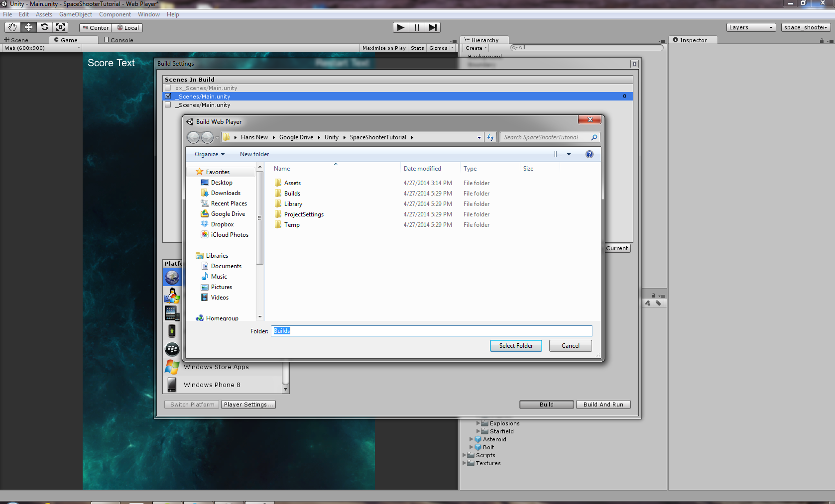Expand the Asteroid item in project tree

471,439
